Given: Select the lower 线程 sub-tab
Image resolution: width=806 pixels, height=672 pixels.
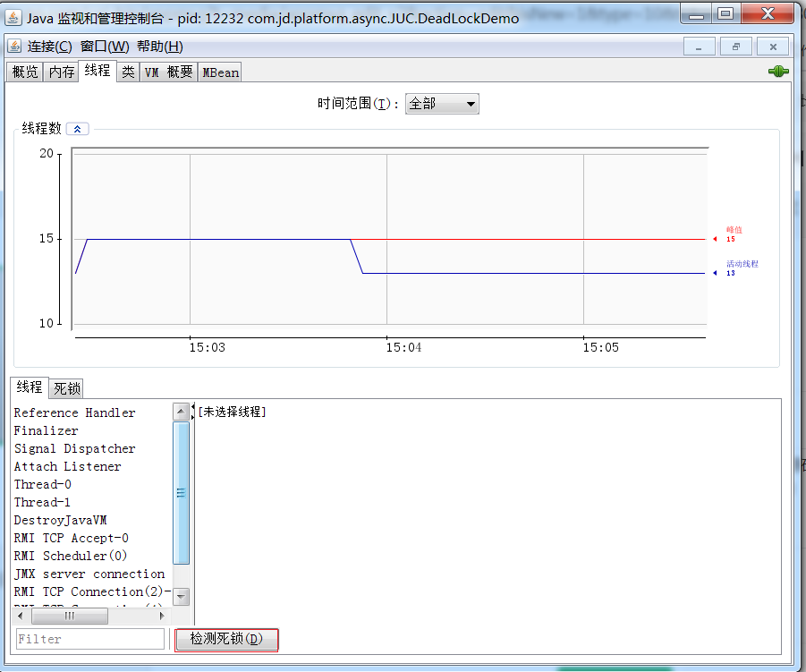Looking at the screenshot, I should 30,387.
